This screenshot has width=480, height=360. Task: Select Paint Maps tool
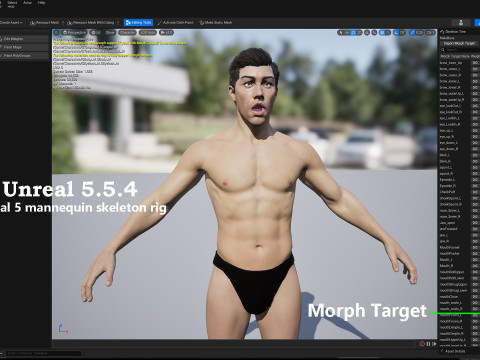pos(24,47)
